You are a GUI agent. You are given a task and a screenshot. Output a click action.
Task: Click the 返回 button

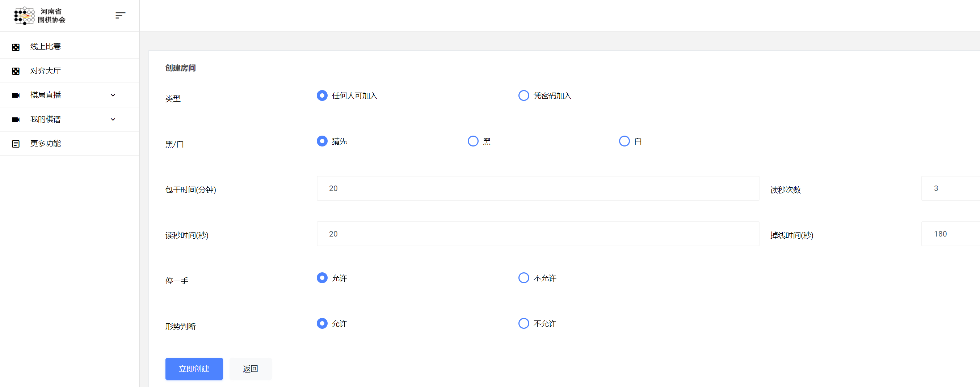pyautogui.click(x=250, y=369)
